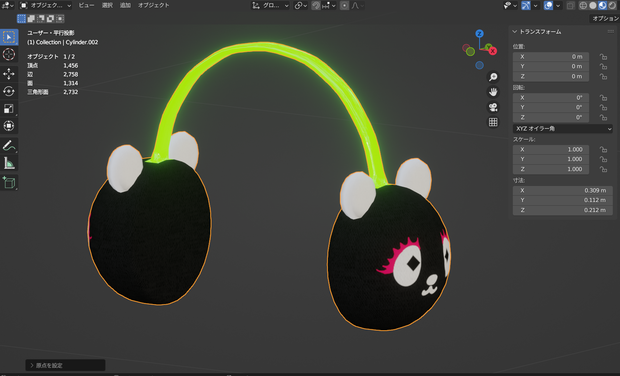The image size is (620, 376).
Task: Open the gizmo options dropdown arrow
Action: tap(535, 6)
